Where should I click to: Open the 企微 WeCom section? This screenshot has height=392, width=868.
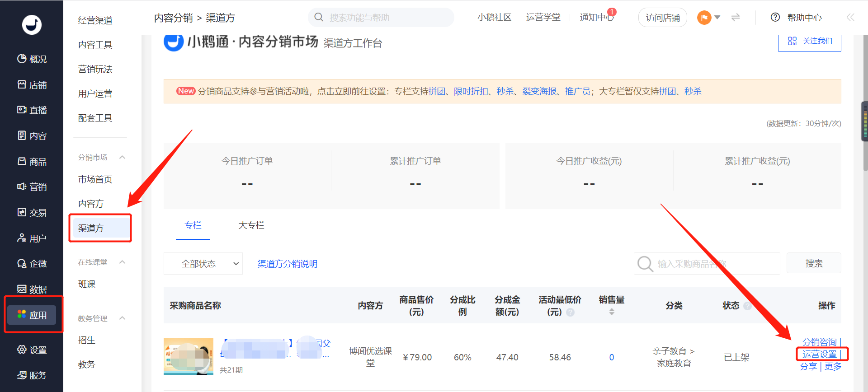point(32,264)
